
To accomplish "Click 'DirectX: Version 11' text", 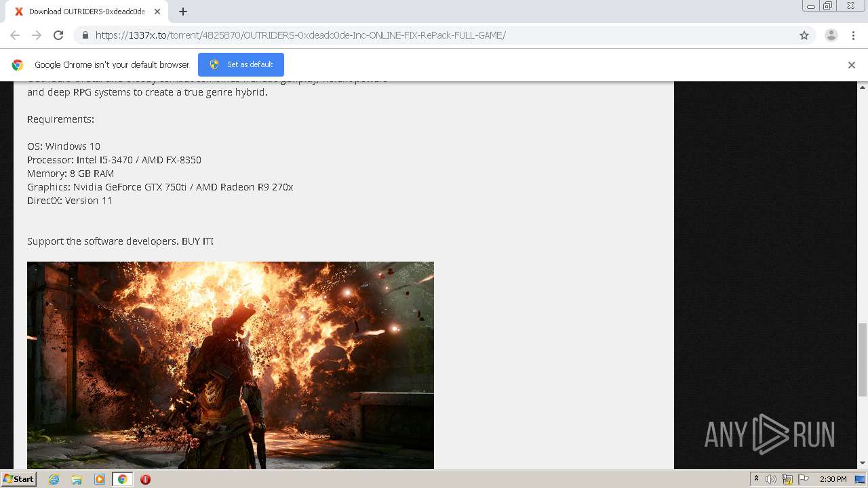I will (x=69, y=201).
